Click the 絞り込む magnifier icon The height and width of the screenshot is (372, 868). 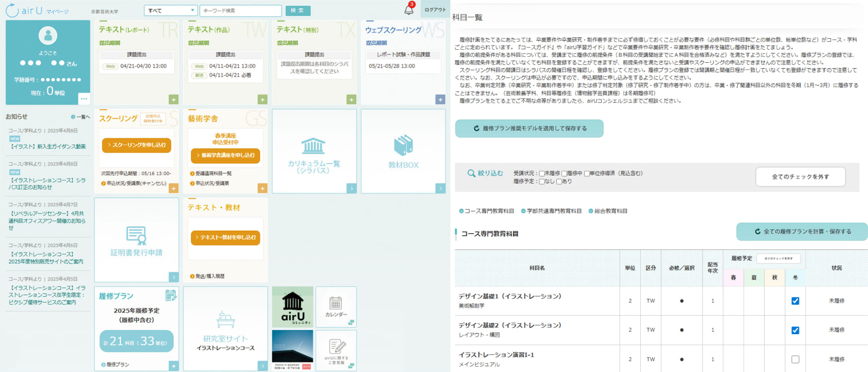[x=471, y=173]
